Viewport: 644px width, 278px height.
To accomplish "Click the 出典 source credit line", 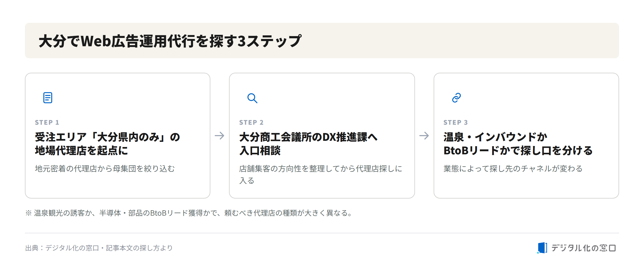I will click(x=99, y=248).
